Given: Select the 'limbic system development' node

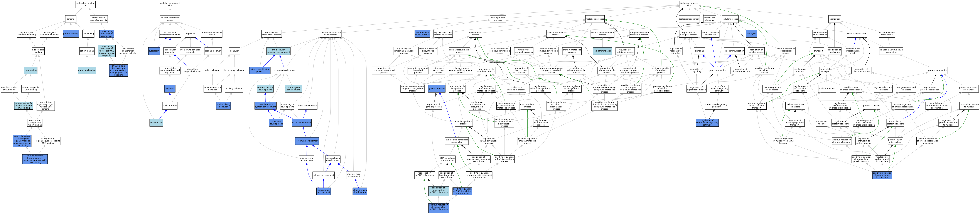Looking at the screenshot, I should click(x=307, y=159).
